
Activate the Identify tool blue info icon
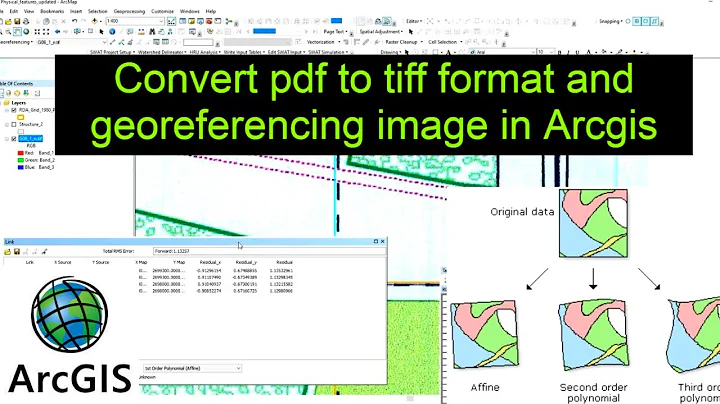click(x=112, y=32)
